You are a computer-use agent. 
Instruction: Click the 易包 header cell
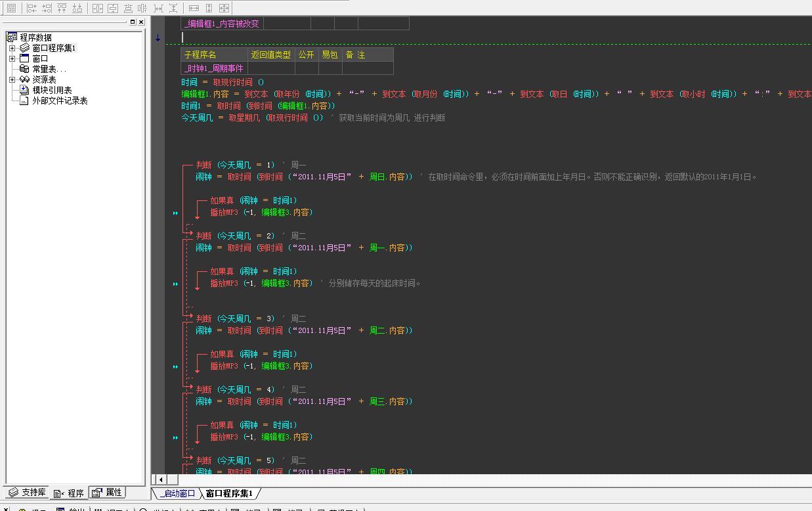(330, 55)
